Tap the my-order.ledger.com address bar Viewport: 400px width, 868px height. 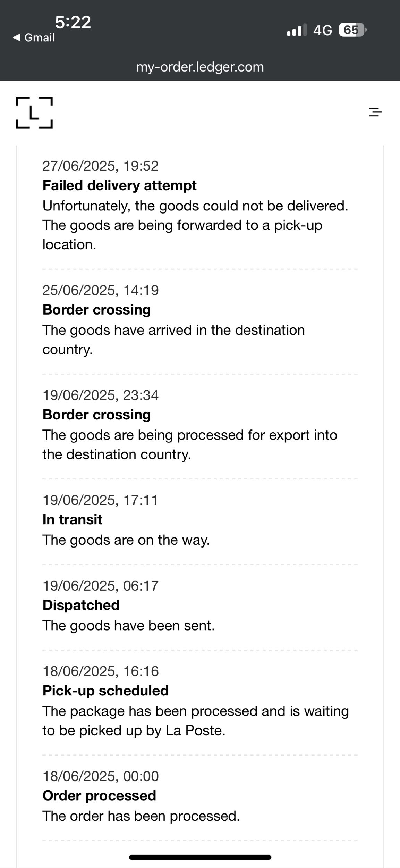200,67
